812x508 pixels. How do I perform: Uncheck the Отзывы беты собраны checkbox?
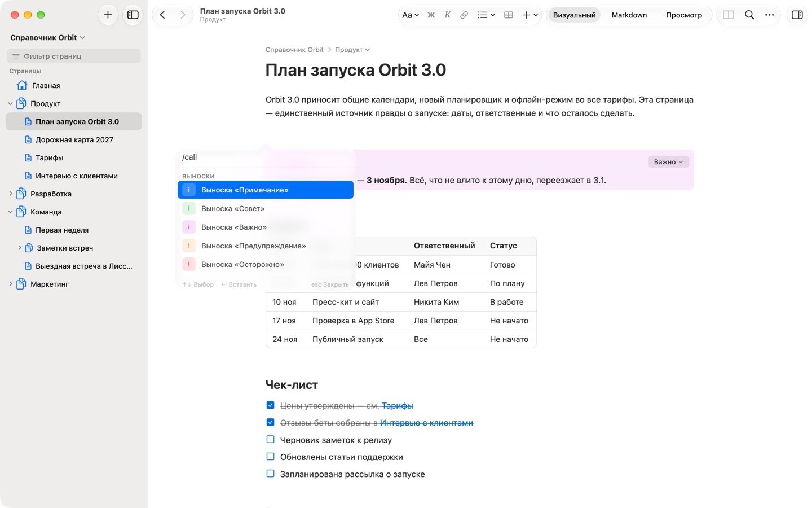point(271,422)
